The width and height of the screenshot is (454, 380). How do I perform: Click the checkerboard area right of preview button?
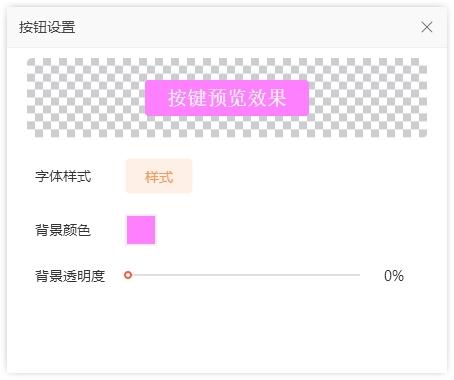368,98
